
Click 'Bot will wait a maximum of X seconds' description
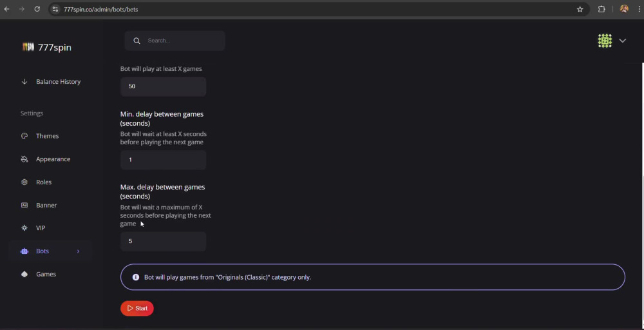(x=166, y=215)
